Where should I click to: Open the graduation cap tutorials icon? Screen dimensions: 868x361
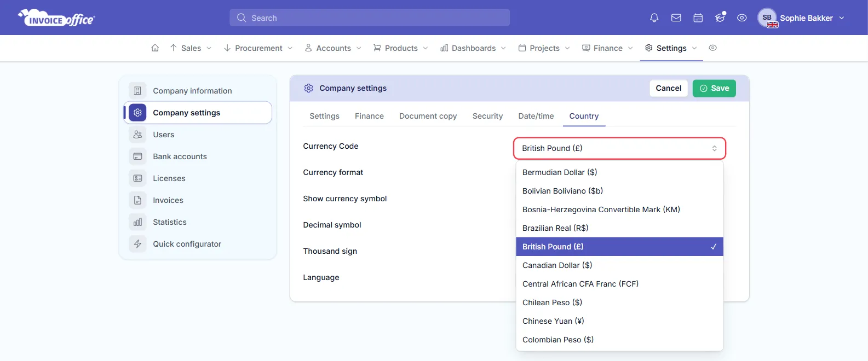tap(720, 18)
